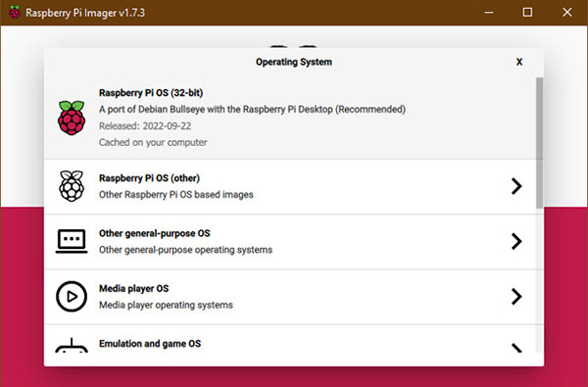The height and width of the screenshot is (387, 588).
Task: Click the outlined raspberry icon for other OS
Action: point(72,186)
